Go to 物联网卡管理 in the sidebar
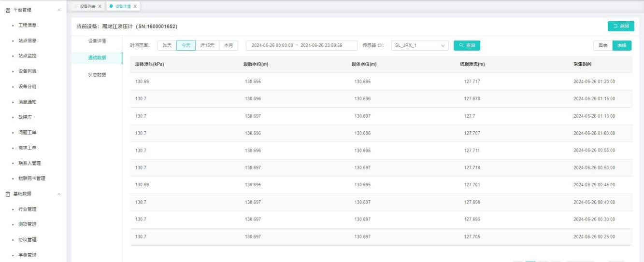644x262 pixels. click(x=32, y=179)
